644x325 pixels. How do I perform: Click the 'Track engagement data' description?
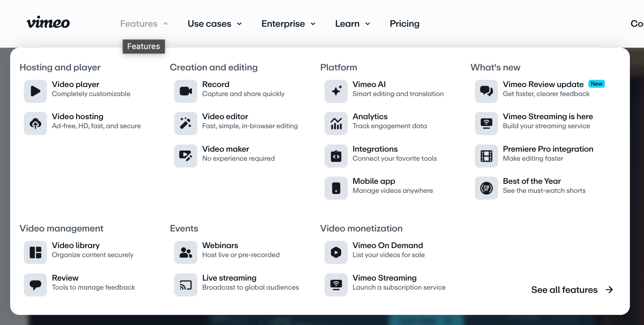[x=390, y=126]
